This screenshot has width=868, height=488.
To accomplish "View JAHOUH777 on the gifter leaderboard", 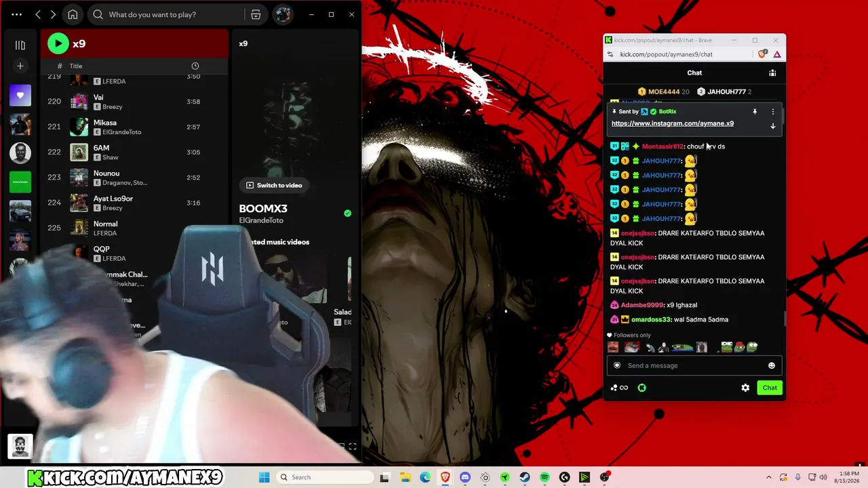I will pyautogui.click(x=724, y=91).
